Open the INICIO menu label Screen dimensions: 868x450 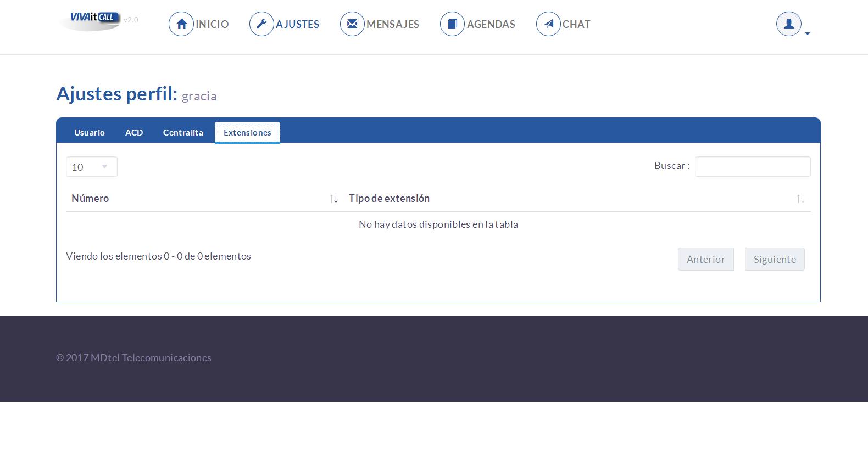[x=212, y=24]
